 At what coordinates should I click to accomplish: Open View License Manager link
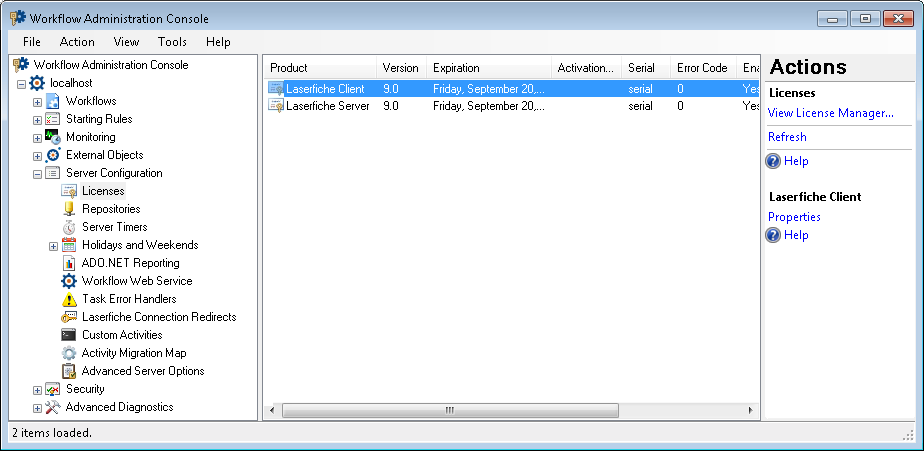[x=830, y=113]
